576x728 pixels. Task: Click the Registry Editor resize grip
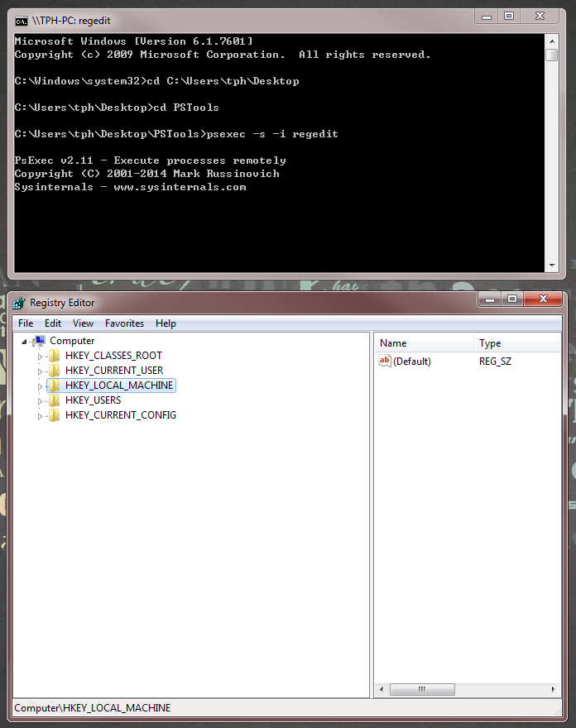(558, 711)
